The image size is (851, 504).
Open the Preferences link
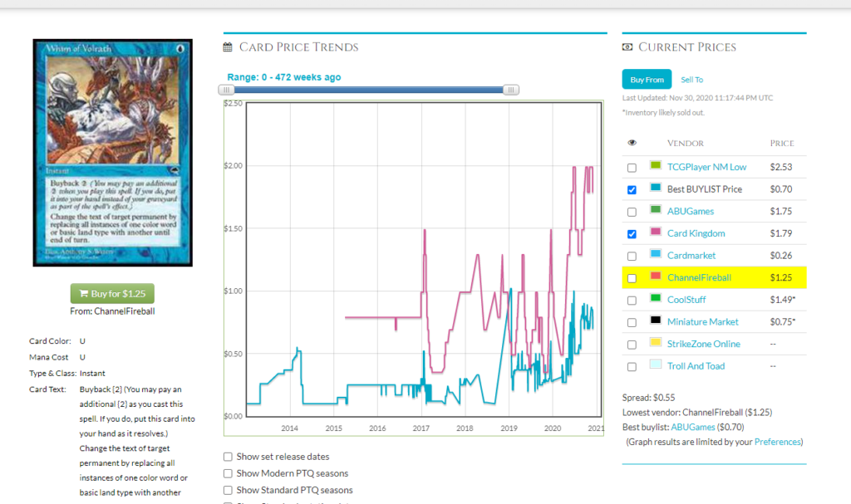[777, 443]
